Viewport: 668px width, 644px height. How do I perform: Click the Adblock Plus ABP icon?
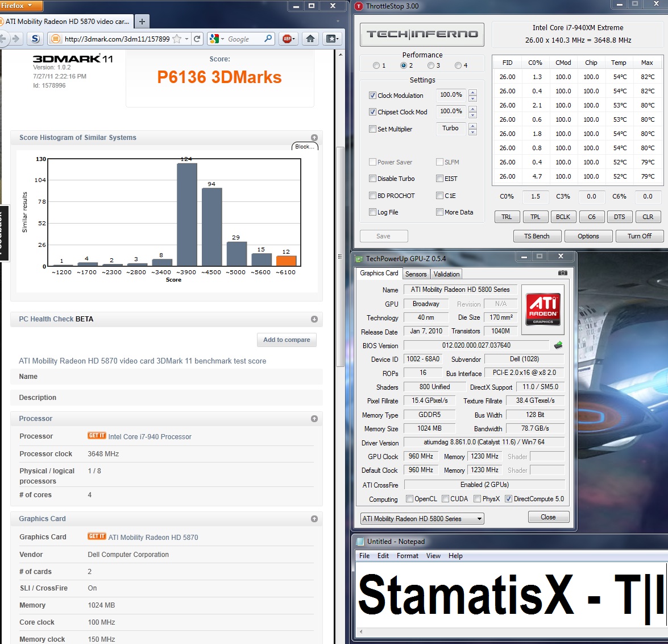coord(288,39)
